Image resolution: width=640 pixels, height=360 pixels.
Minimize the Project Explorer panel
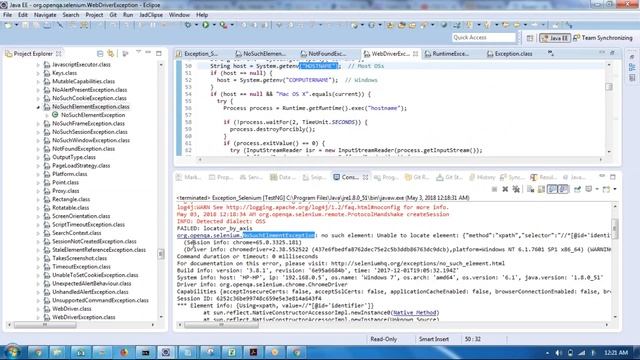pos(148,53)
